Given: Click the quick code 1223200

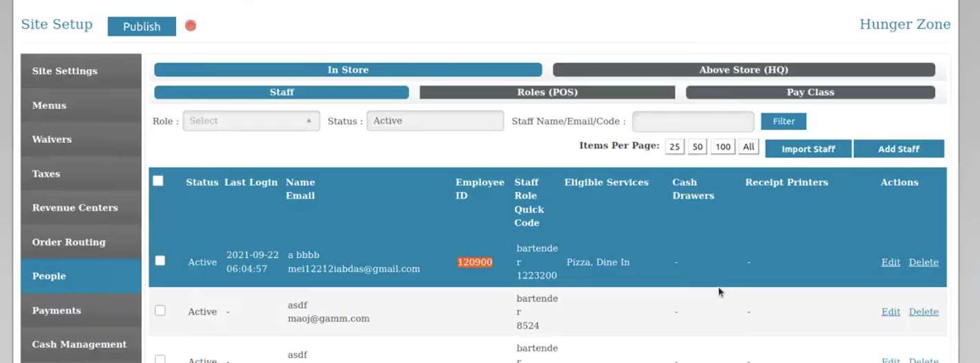Looking at the screenshot, I should pos(537,276).
